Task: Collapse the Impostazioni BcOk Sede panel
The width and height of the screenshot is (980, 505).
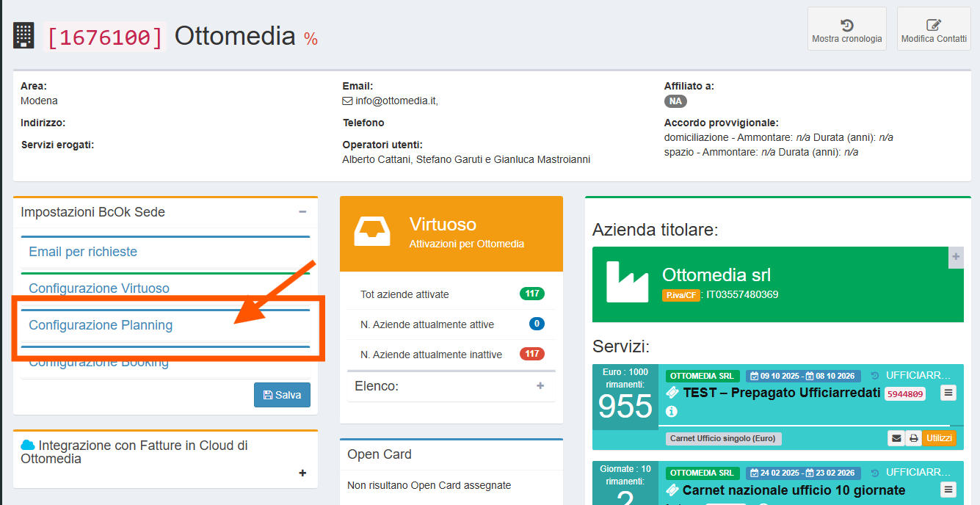Action: [x=302, y=211]
